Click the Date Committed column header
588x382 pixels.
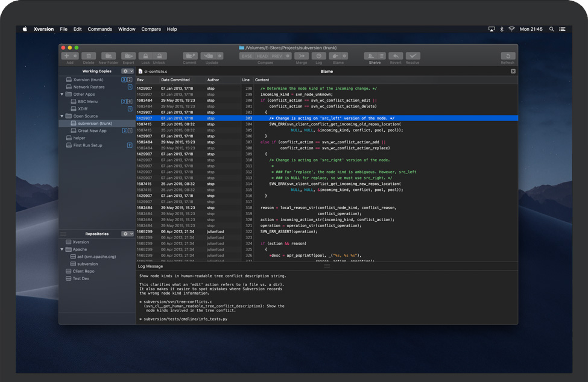coord(175,80)
